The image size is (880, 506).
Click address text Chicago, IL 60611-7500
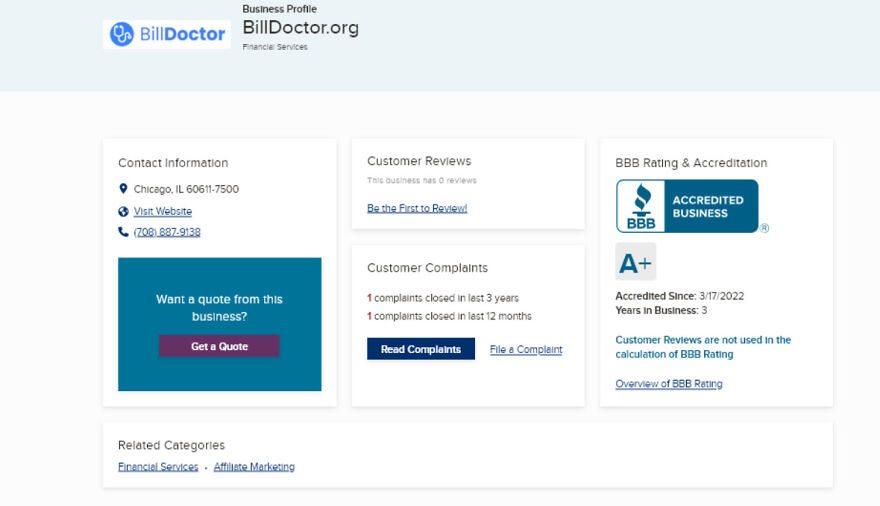point(186,189)
